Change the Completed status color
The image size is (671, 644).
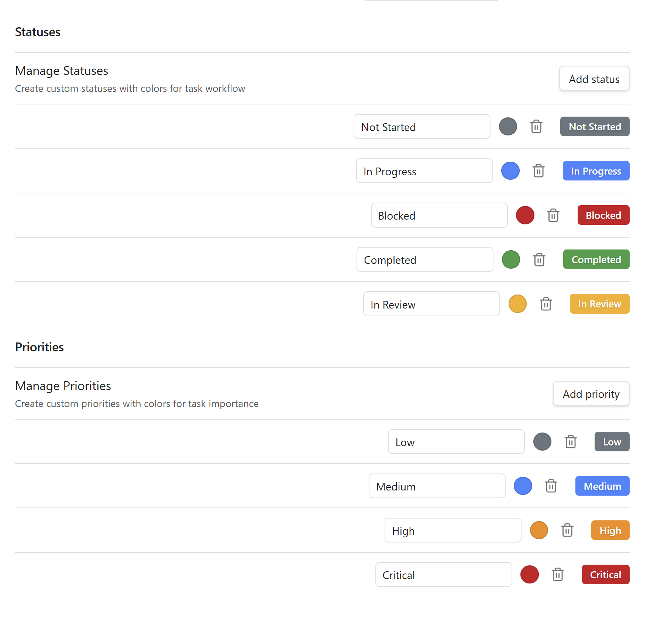tap(511, 259)
